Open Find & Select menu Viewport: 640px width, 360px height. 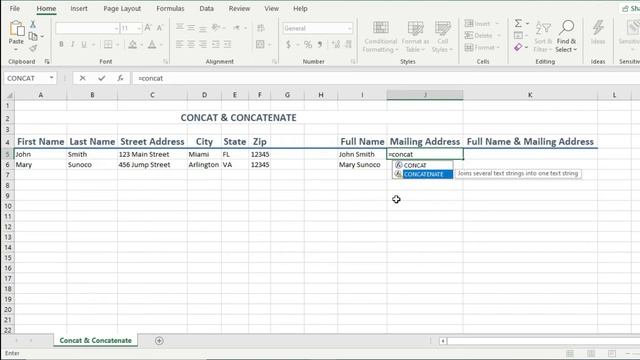click(566, 36)
